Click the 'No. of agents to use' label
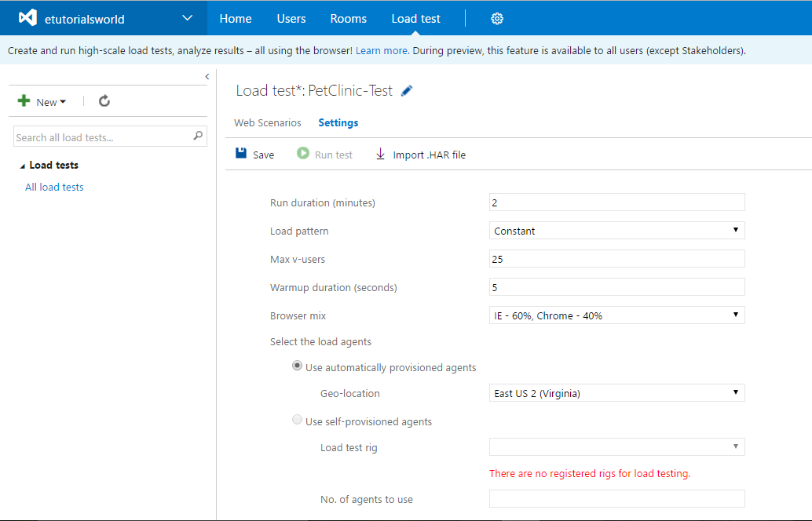The width and height of the screenshot is (812, 521). (x=367, y=499)
